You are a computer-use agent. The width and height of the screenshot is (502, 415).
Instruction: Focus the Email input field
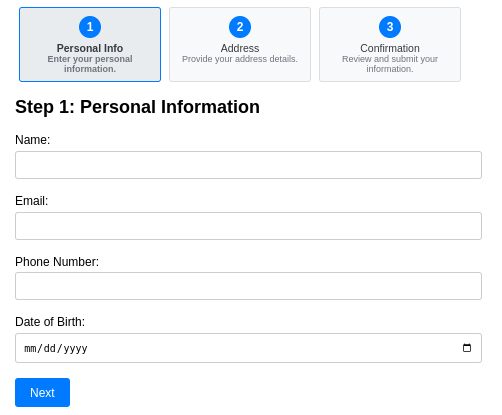[248, 226]
